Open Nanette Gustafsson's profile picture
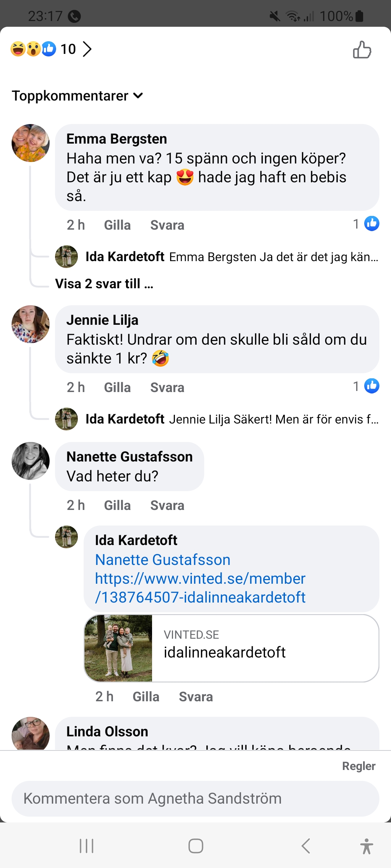Screen dimensions: 391x868 31,461
